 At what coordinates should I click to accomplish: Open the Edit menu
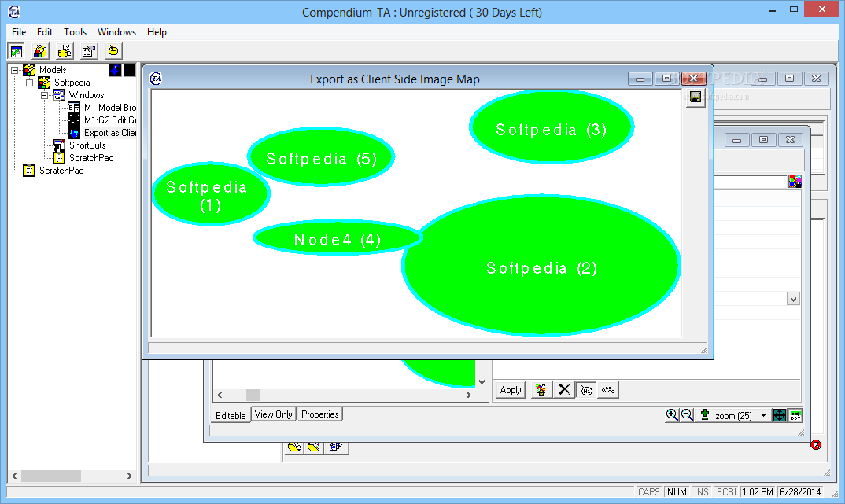(x=45, y=32)
